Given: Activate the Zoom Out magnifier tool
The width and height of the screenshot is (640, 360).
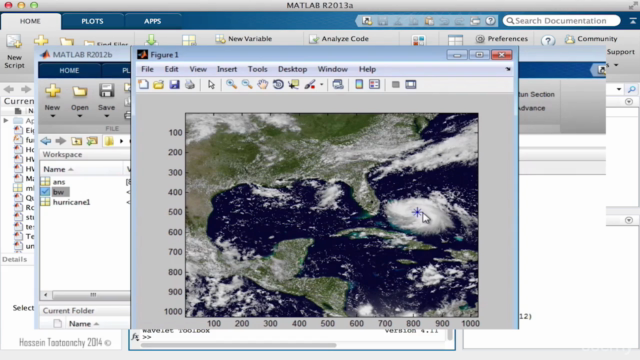Looking at the screenshot, I should point(247,84).
